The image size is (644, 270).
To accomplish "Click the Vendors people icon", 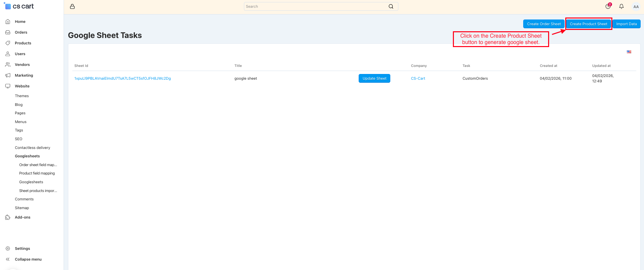I will pyautogui.click(x=8, y=65).
